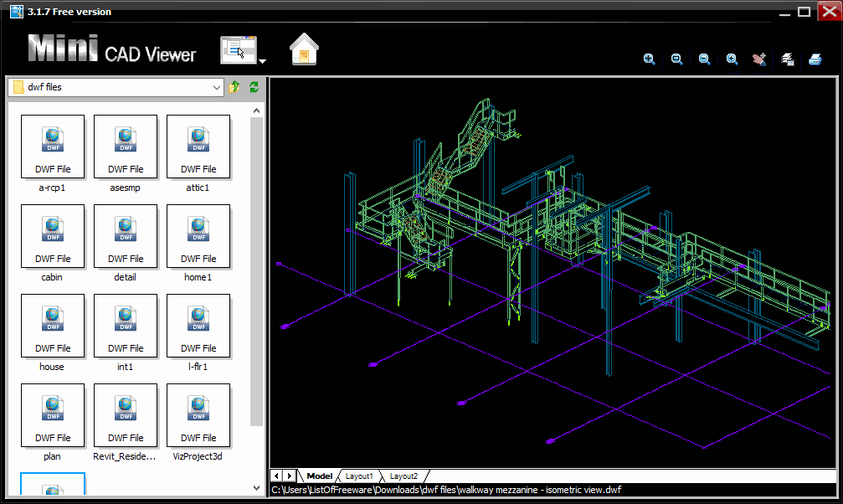Select the attic1 DWF file thumbnail
The height and width of the screenshot is (504, 843).
pos(198,147)
